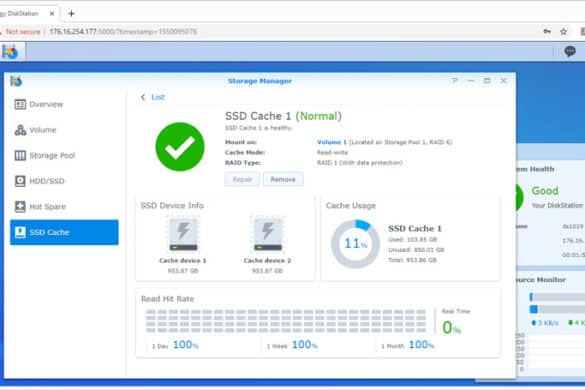Viewport: 585px width, 390px height.
Task: Click the Real Time 0% value
Action: 452,328
